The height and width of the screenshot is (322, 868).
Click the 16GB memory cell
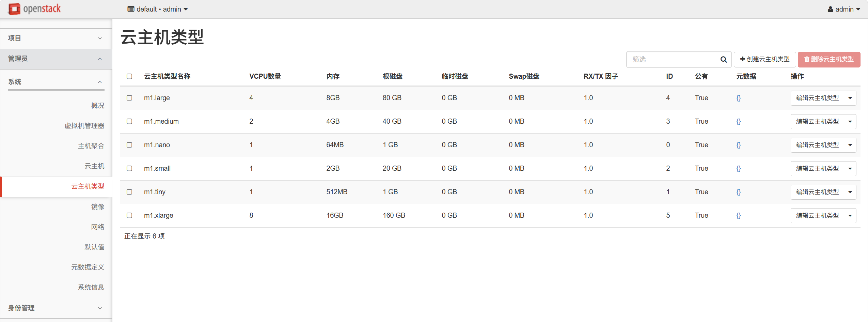[335, 215]
